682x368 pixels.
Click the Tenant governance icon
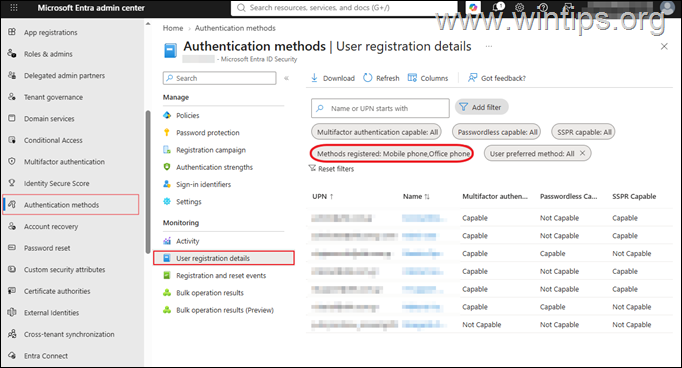point(12,97)
